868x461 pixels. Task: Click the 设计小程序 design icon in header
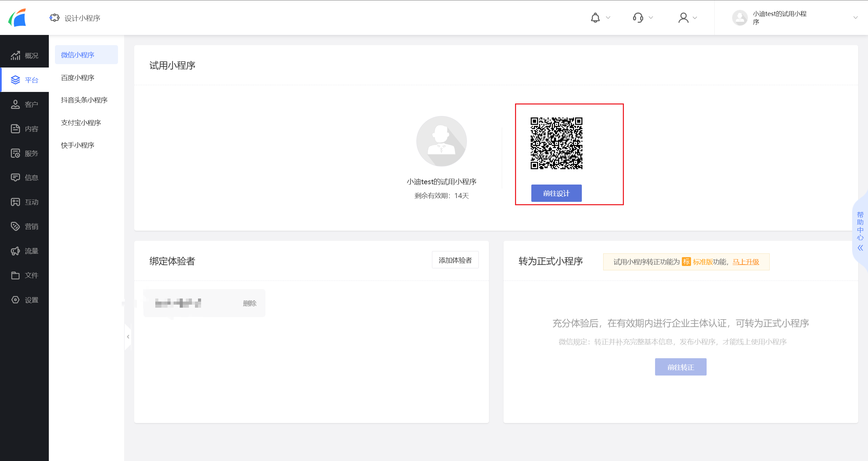55,18
